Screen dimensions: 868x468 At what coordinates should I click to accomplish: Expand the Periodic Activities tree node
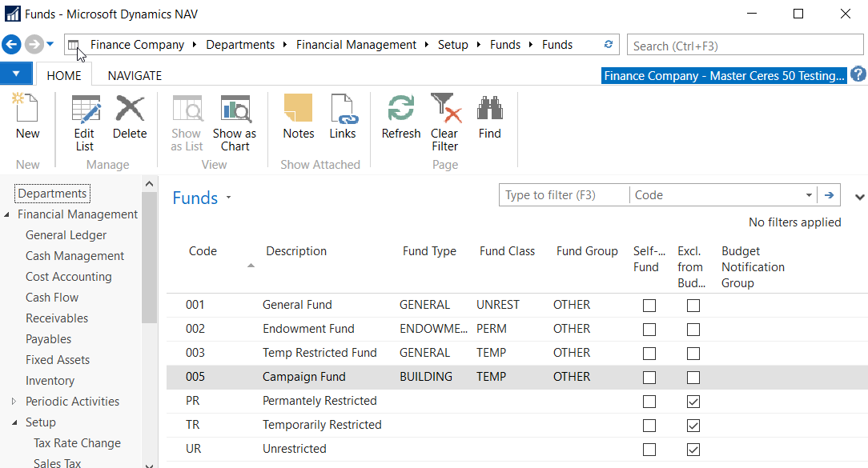tap(14, 402)
